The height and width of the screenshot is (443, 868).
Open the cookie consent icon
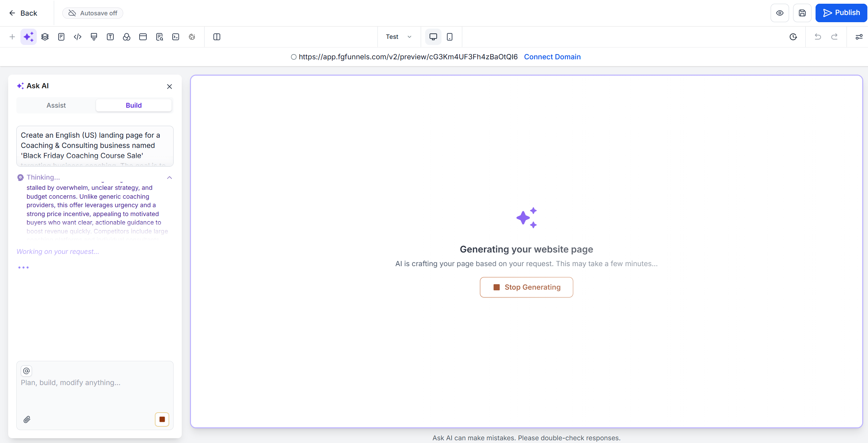[192, 37]
